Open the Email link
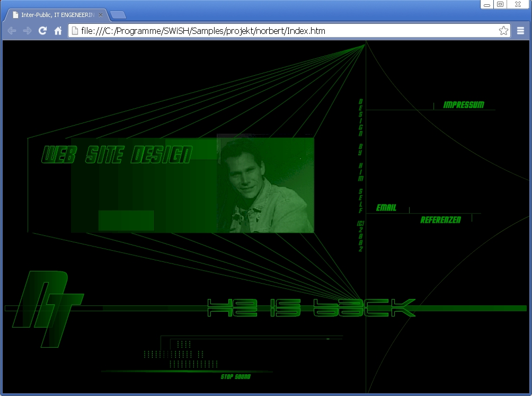Screen dimensions: 532x396 [x=386, y=208]
